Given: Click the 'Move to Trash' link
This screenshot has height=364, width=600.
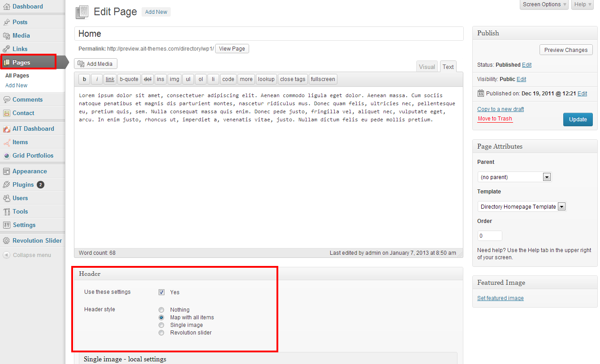Looking at the screenshot, I should point(495,119).
